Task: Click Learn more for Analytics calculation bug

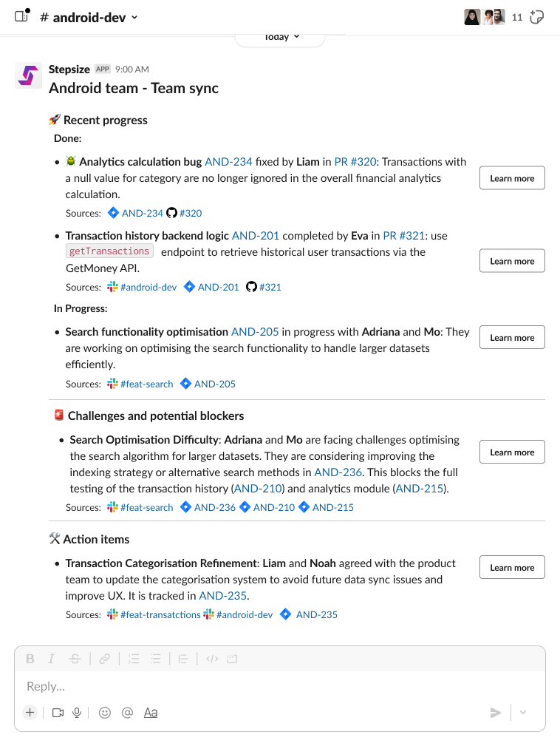Action: tap(512, 178)
